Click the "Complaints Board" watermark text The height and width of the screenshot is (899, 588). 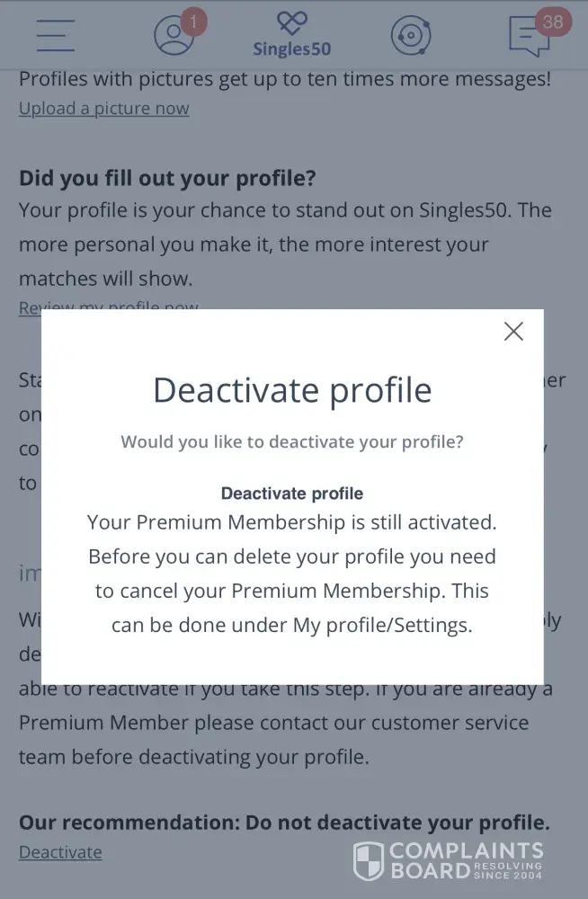point(465,859)
